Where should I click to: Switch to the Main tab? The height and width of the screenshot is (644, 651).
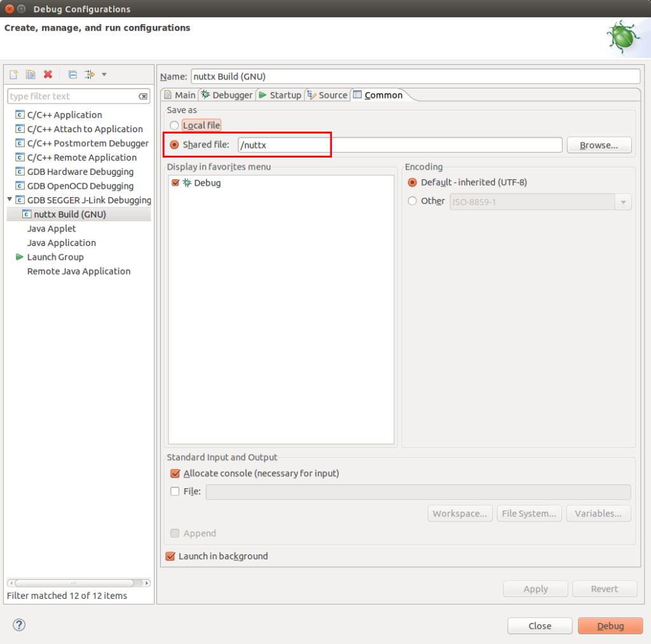[180, 95]
